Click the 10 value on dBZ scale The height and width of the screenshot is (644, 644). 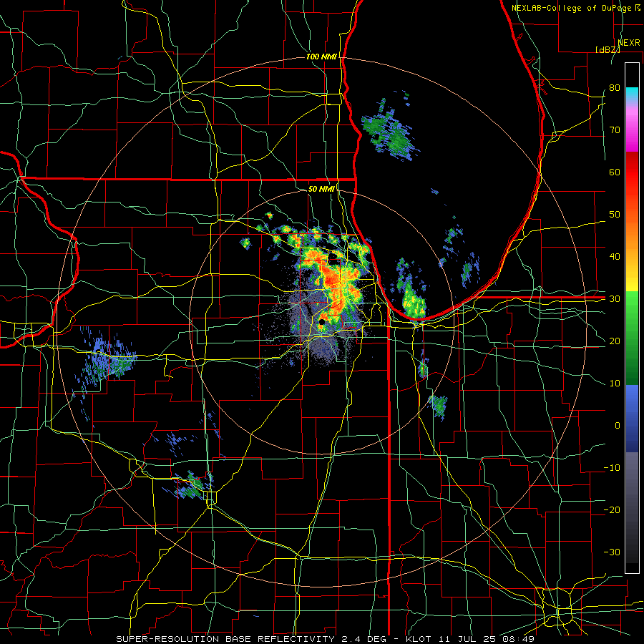(615, 384)
